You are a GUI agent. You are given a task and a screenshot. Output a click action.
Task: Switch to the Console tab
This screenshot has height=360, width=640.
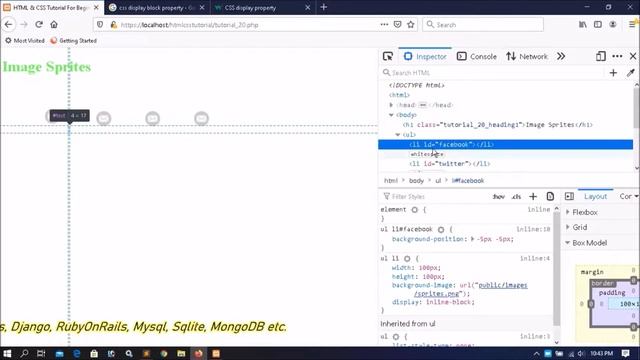pos(477,56)
